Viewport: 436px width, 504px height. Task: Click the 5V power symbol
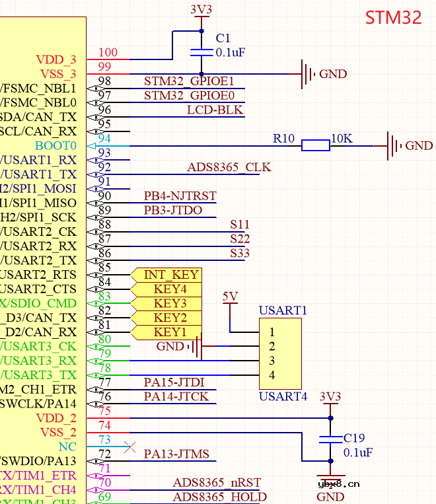[230, 298]
